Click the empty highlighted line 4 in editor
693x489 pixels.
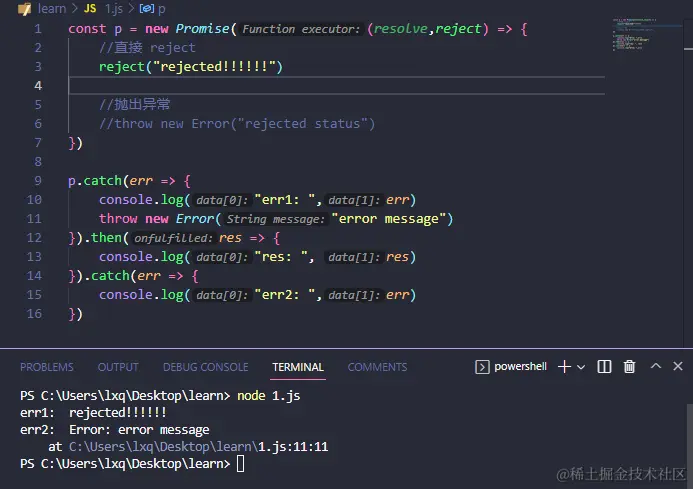click(337, 85)
